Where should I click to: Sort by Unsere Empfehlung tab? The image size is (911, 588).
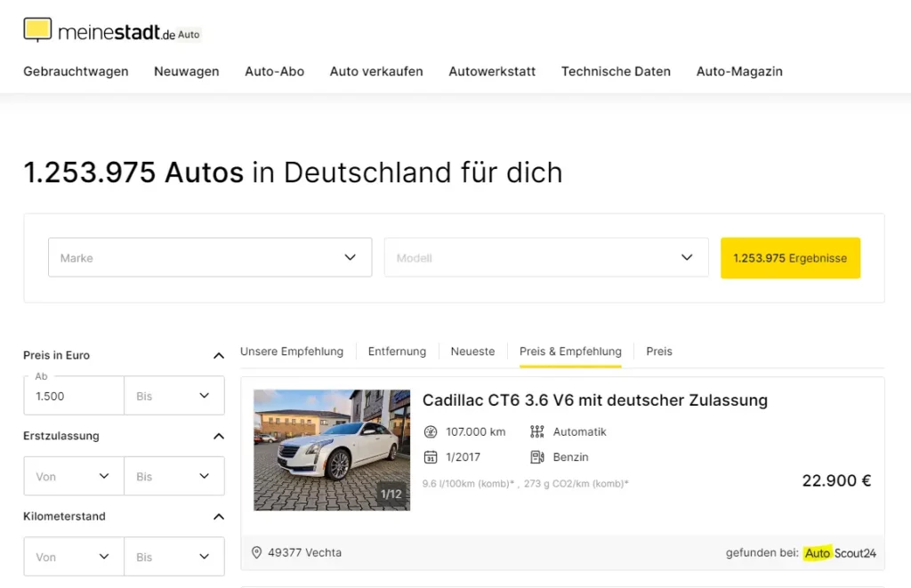click(x=292, y=351)
